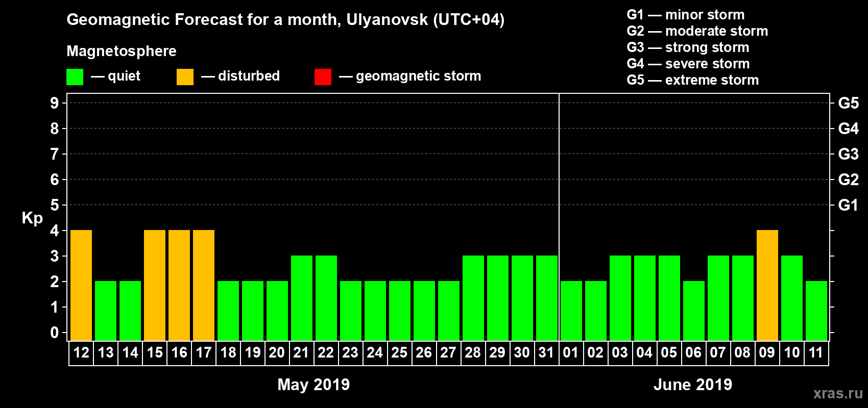Click the date label 20
This screenshot has width=868, height=408.
277,352
